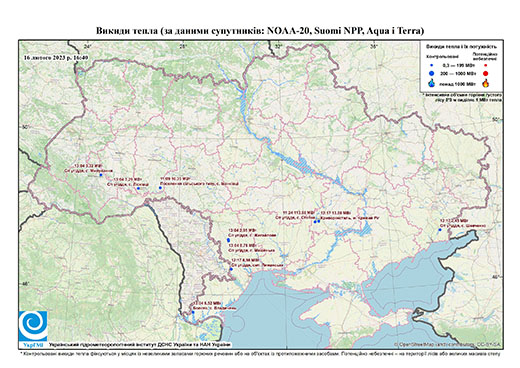520x368 pixels.
Task: Click the Викиди тепла map title
Action: (x=260, y=31)
